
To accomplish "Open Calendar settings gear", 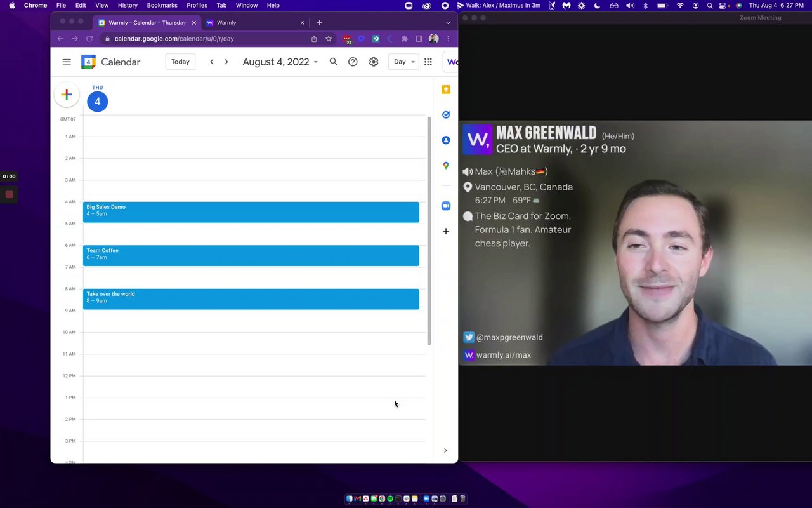I will tap(374, 62).
